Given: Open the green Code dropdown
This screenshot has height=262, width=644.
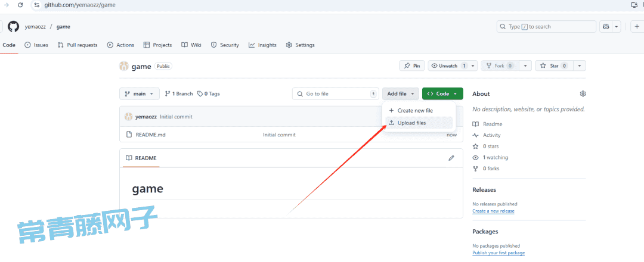Looking at the screenshot, I should pos(442,93).
